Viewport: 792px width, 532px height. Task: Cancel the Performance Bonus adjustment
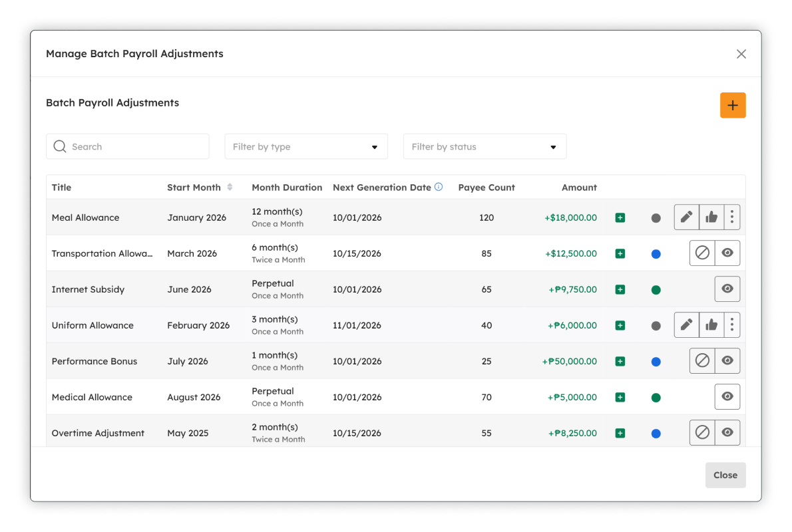click(702, 360)
